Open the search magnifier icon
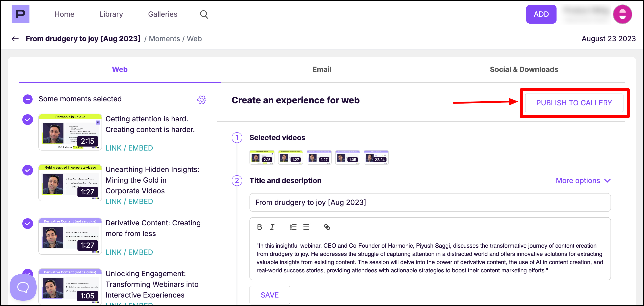The height and width of the screenshot is (306, 644). 204,14
